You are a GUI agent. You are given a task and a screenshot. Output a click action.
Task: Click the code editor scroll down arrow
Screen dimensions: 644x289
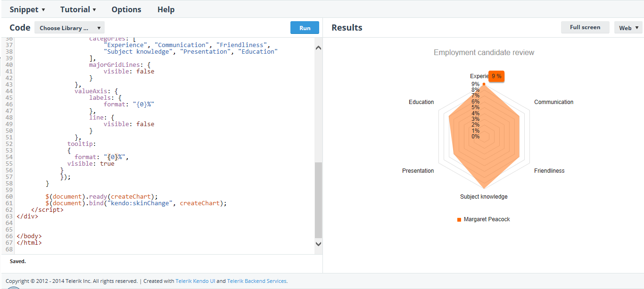(318, 244)
